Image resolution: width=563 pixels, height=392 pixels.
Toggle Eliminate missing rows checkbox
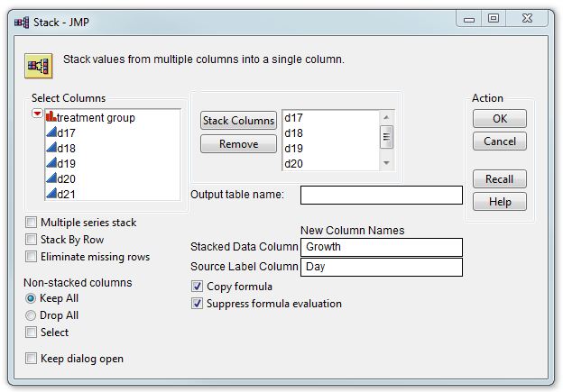(32, 257)
